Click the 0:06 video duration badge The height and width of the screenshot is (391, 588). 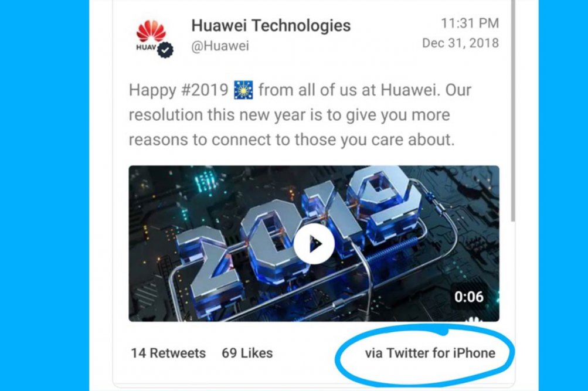point(469,297)
